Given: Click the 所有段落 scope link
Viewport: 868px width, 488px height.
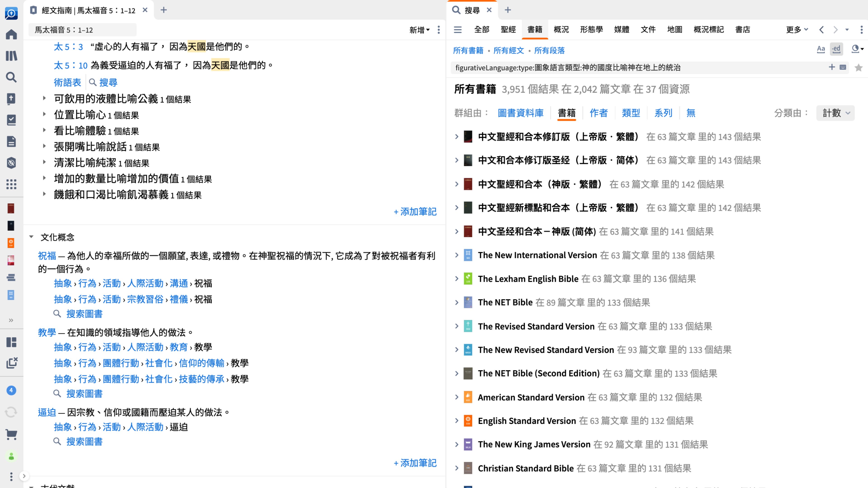Looking at the screenshot, I should click(x=549, y=51).
